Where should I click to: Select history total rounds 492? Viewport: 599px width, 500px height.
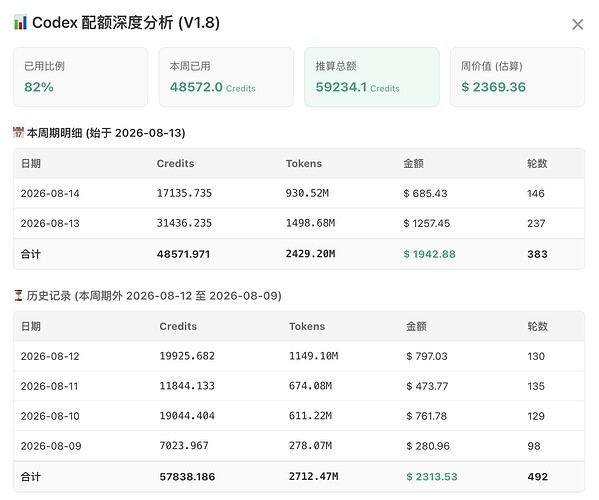[537, 477]
